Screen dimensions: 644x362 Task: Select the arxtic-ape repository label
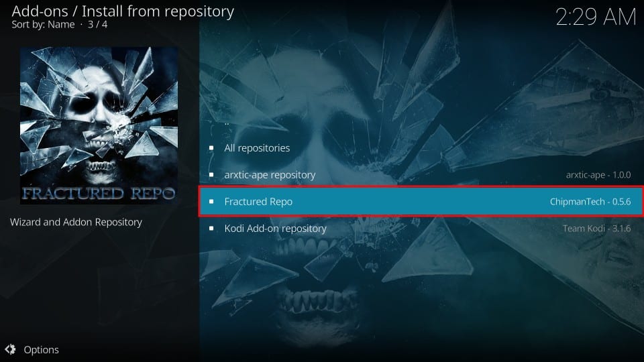point(270,175)
